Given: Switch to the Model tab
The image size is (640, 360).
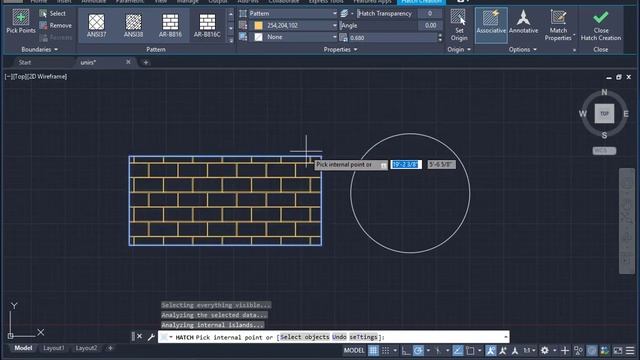Looking at the screenshot, I should 23,348.
